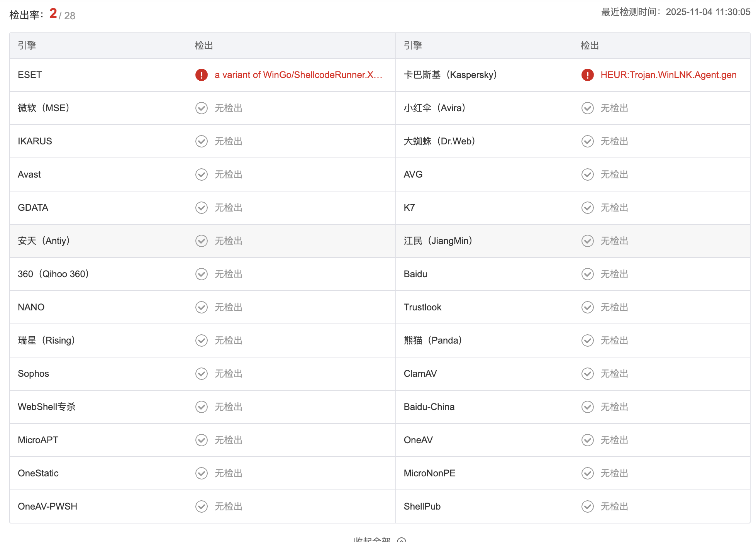This screenshot has height=542, width=756.
Task: Click the ClamAV row checkmark icon
Action: point(587,374)
